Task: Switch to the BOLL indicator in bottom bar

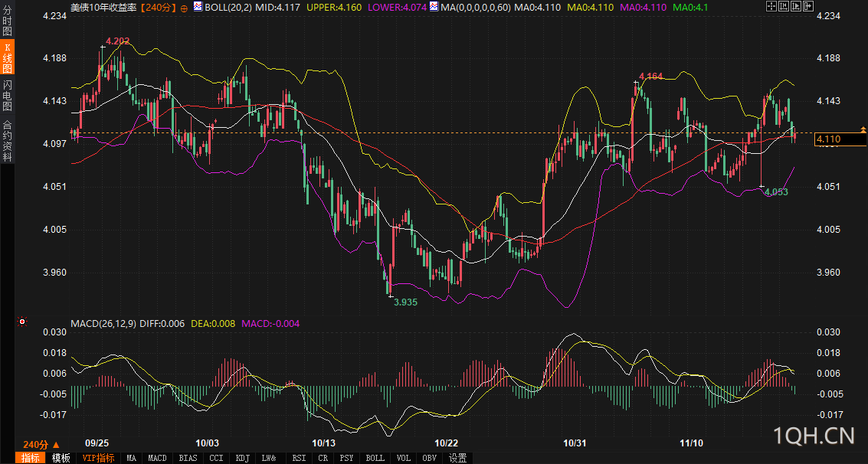Action: click(x=375, y=458)
